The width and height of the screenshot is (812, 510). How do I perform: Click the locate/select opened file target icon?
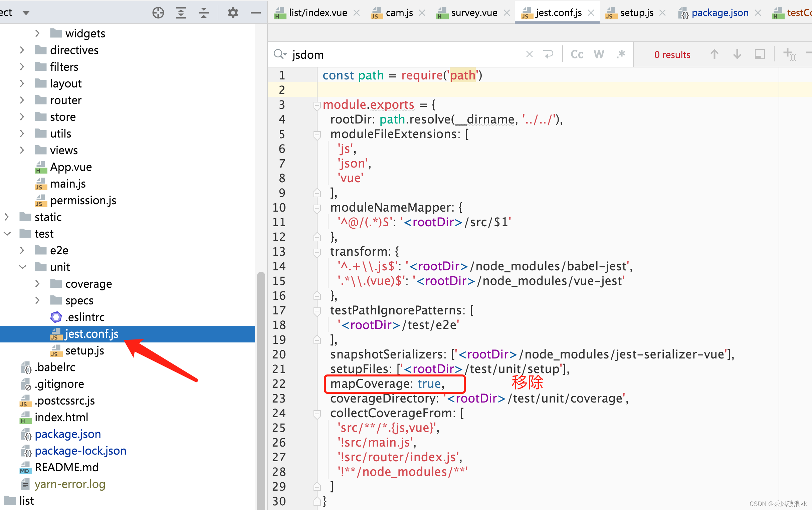tap(158, 13)
